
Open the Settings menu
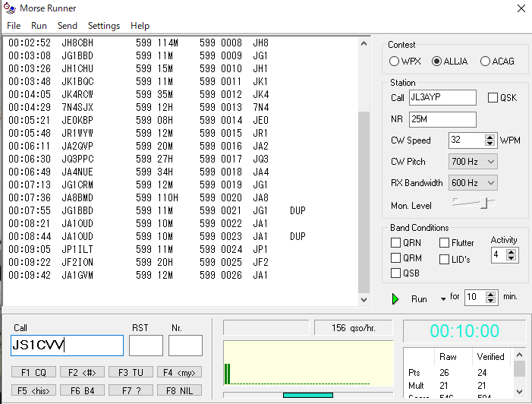(x=104, y=26)
